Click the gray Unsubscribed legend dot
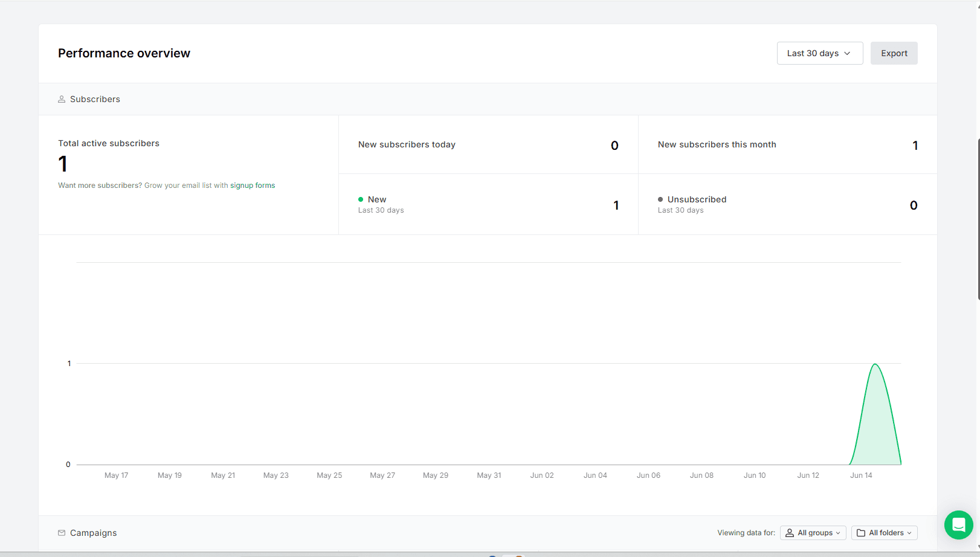This screenshot has height=557, width=980. 660,199
